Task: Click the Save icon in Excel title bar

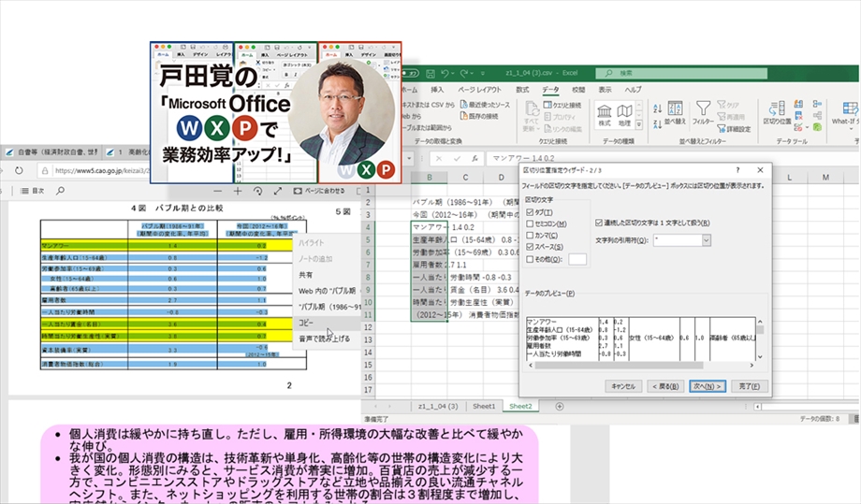Action: coord(430,73)
